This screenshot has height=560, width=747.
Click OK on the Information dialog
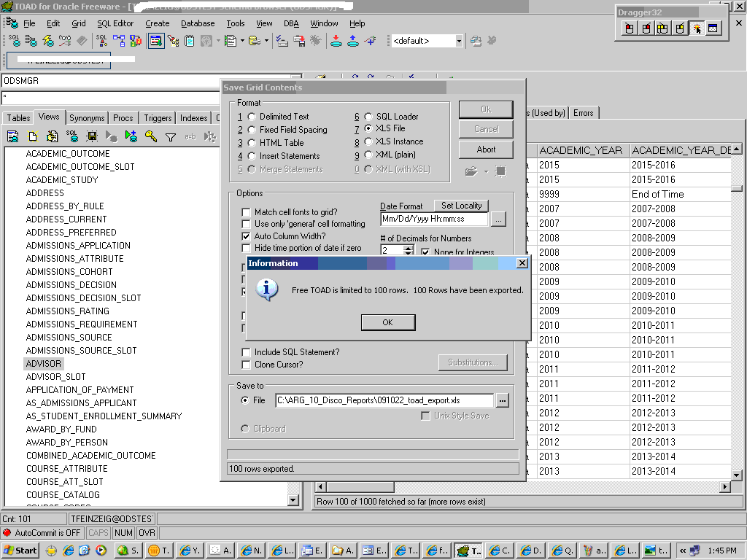point(387,322)
